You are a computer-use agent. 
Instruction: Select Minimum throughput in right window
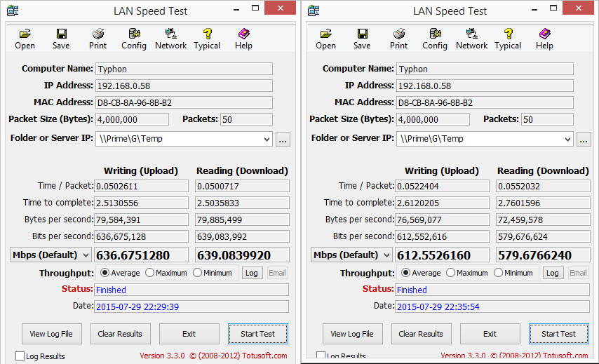[513, 273]
